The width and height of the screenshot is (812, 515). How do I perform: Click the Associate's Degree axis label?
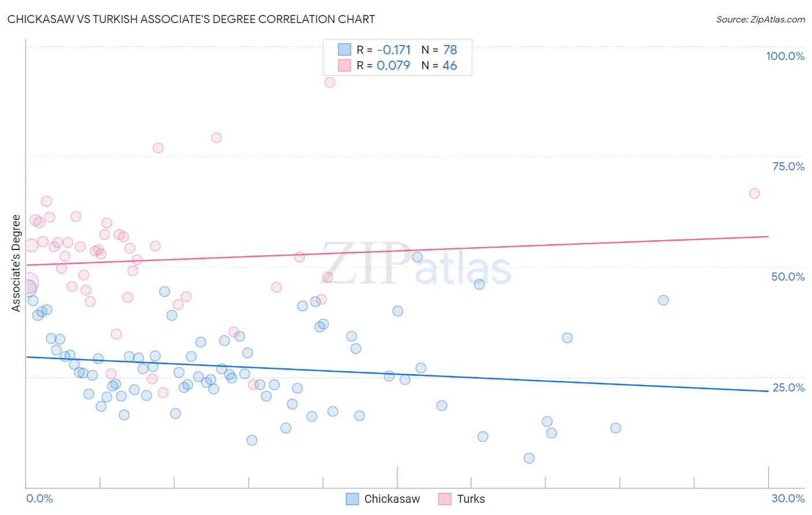16,263
